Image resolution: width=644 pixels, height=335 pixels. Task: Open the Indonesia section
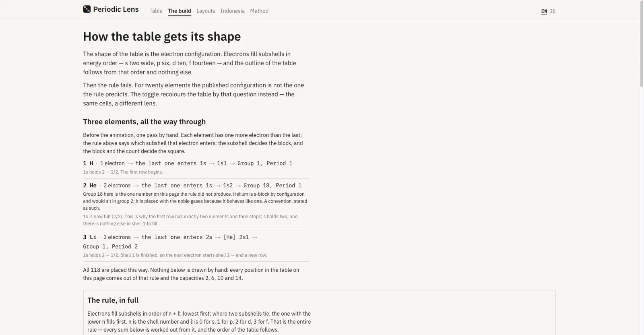[233, 11]
